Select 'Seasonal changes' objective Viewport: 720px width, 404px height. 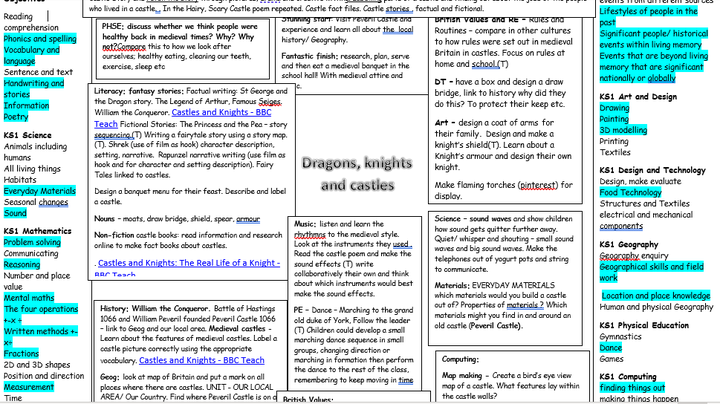[x=36, y=202]
